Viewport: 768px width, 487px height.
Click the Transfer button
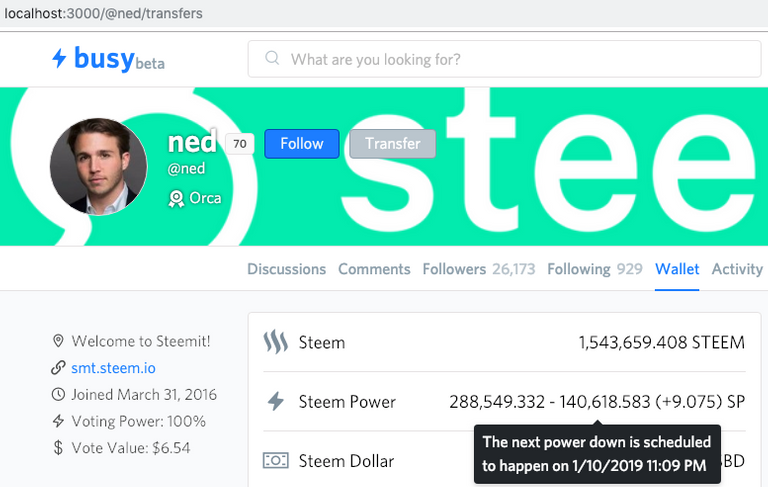click(x=393, y=144)
